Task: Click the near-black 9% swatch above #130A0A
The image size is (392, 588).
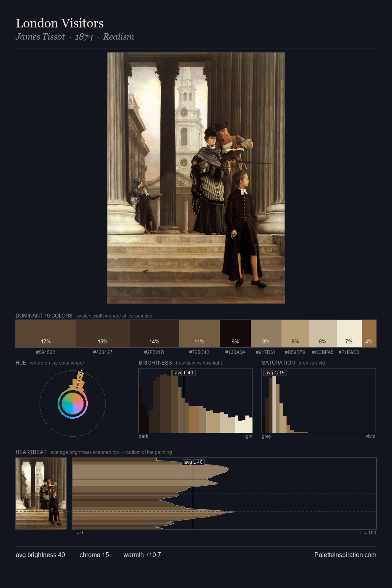Action: 235,334
